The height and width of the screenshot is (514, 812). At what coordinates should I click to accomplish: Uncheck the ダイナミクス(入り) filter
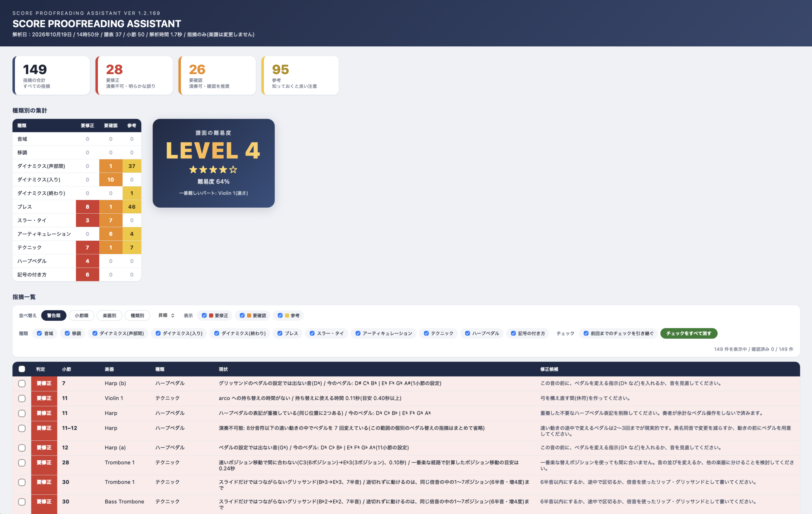coord(158,333)
